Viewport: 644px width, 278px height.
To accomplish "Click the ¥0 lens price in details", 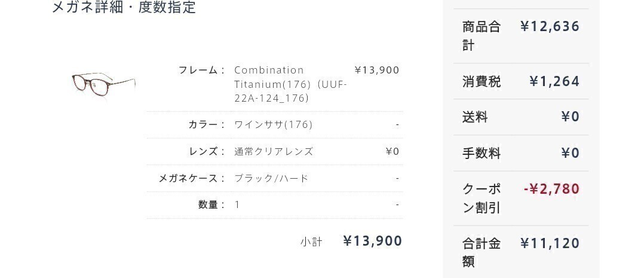I will click(392, 151).
